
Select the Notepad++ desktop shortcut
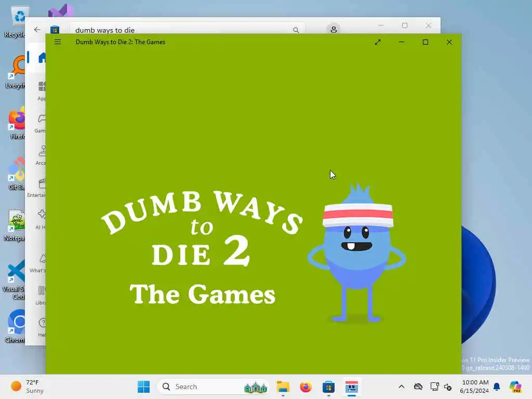pyautogui.click(x=14, y=224)
